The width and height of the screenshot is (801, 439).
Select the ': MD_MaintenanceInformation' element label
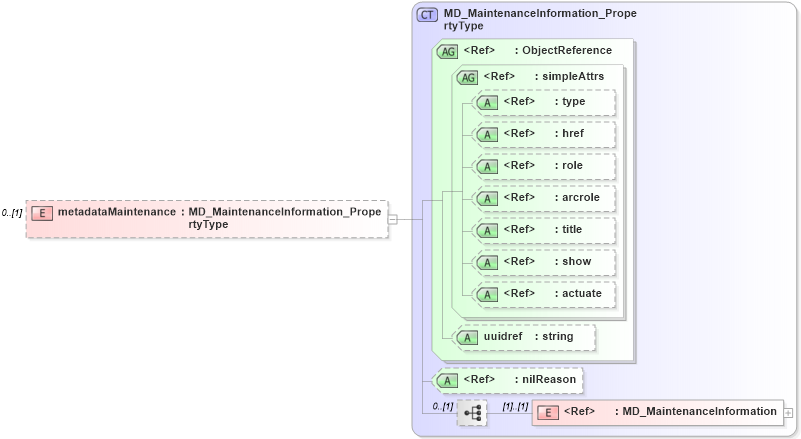pyautogui.click(x=696, y=411)
